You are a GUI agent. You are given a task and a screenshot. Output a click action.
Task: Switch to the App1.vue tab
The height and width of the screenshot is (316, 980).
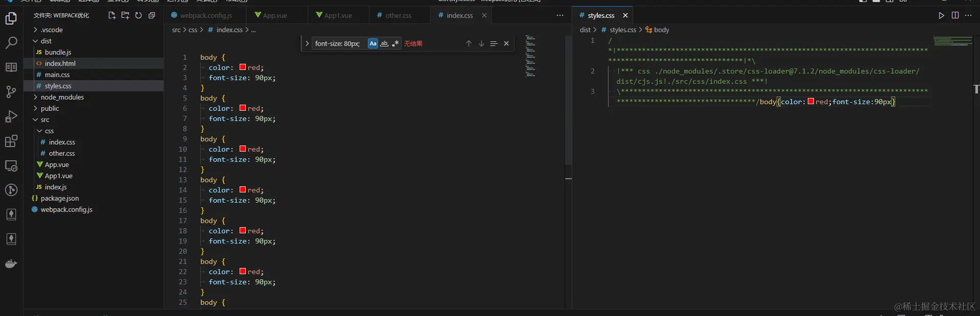click(x=338, y=15)
